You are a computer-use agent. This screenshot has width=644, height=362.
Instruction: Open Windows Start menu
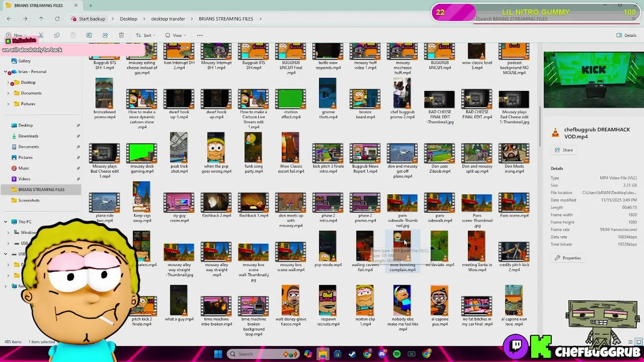pos(218,354)
